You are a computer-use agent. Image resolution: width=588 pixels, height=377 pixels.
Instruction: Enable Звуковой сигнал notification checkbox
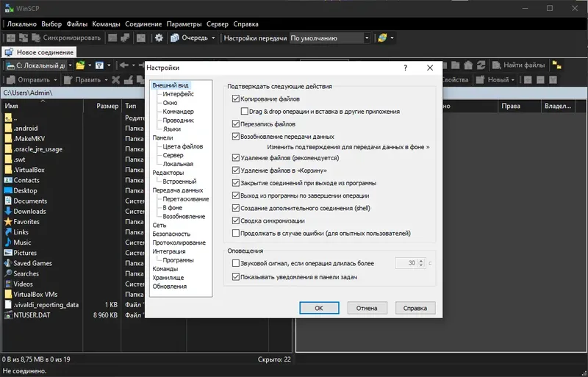[235, 263]
